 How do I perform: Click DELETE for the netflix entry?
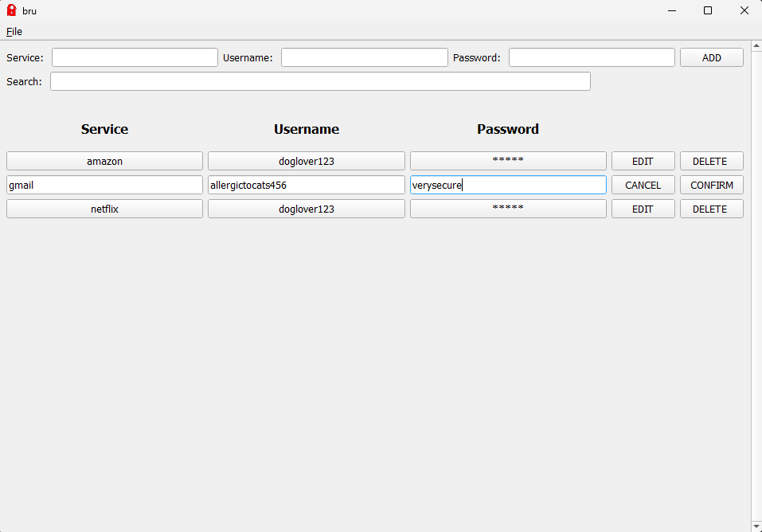(x=712, y=209)
